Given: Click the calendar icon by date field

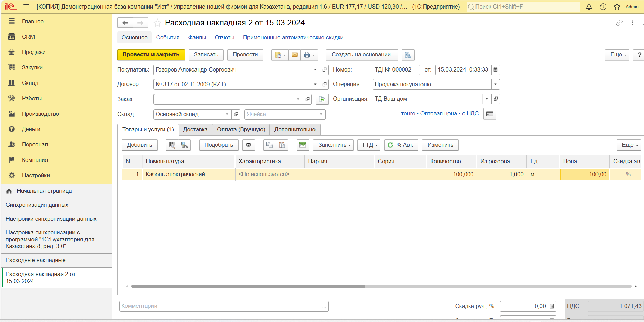Looking at the screenshot, I should 495,70.
